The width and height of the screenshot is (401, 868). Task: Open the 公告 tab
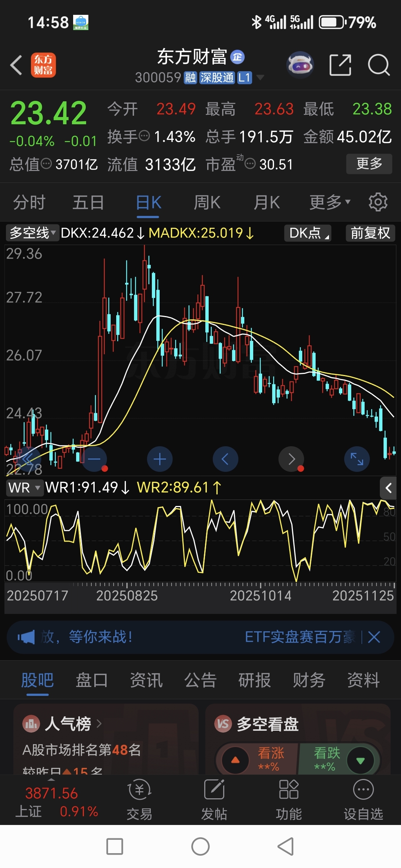(200, 680)
